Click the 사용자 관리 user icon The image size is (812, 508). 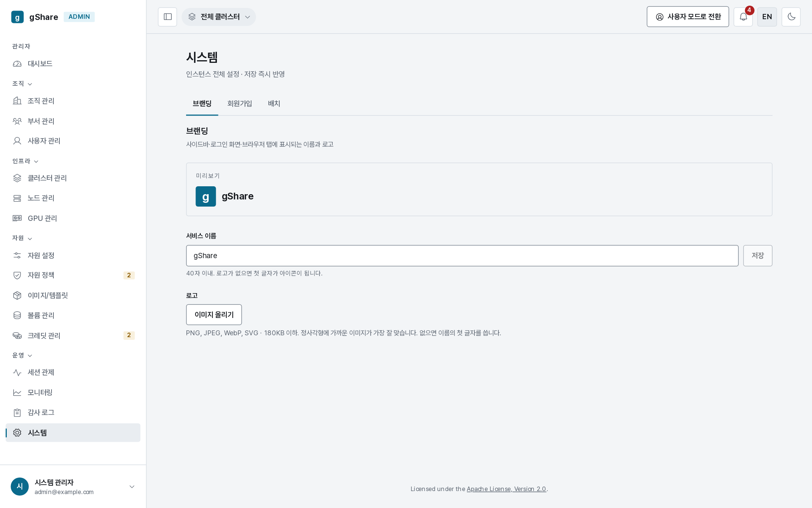coord(17,141)
